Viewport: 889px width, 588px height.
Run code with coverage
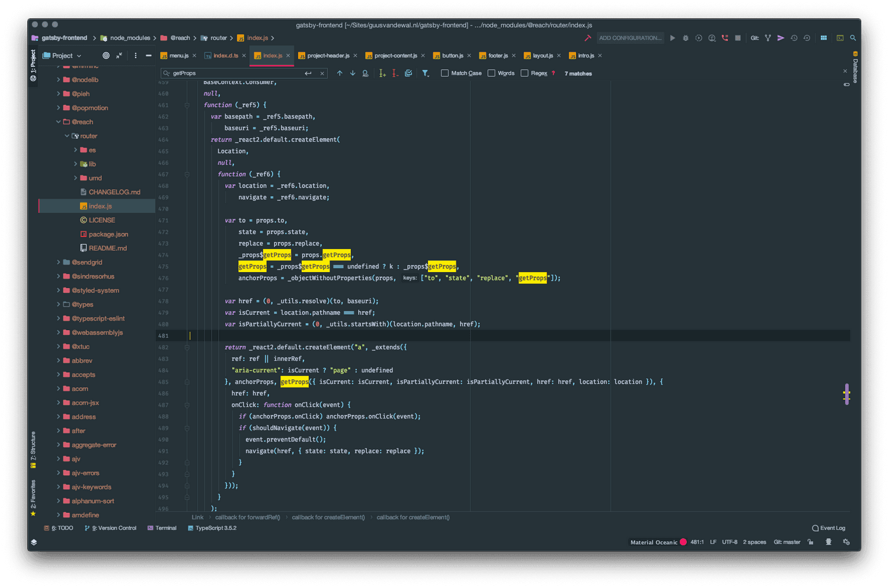pos(699,37)
